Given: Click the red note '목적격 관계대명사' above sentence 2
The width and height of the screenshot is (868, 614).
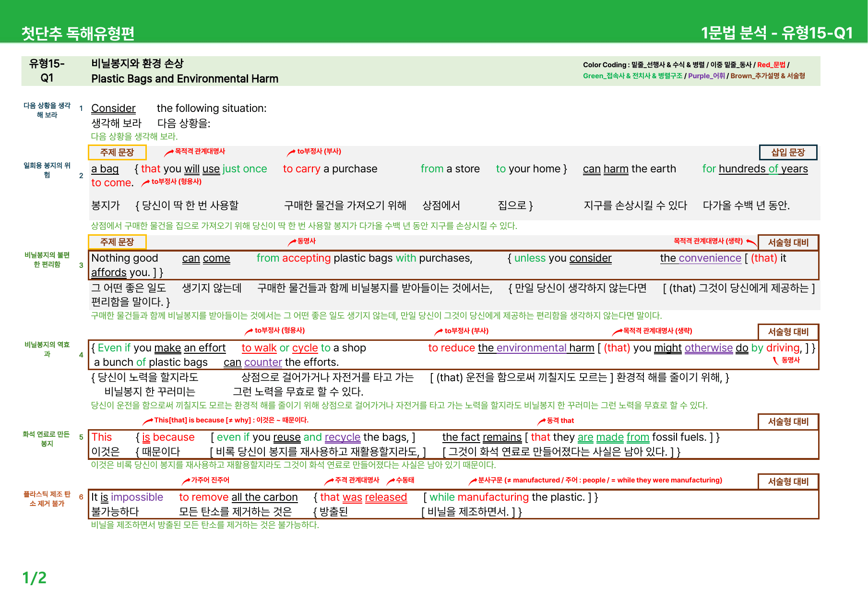Looking at the screenshot, I should [200, 151].
